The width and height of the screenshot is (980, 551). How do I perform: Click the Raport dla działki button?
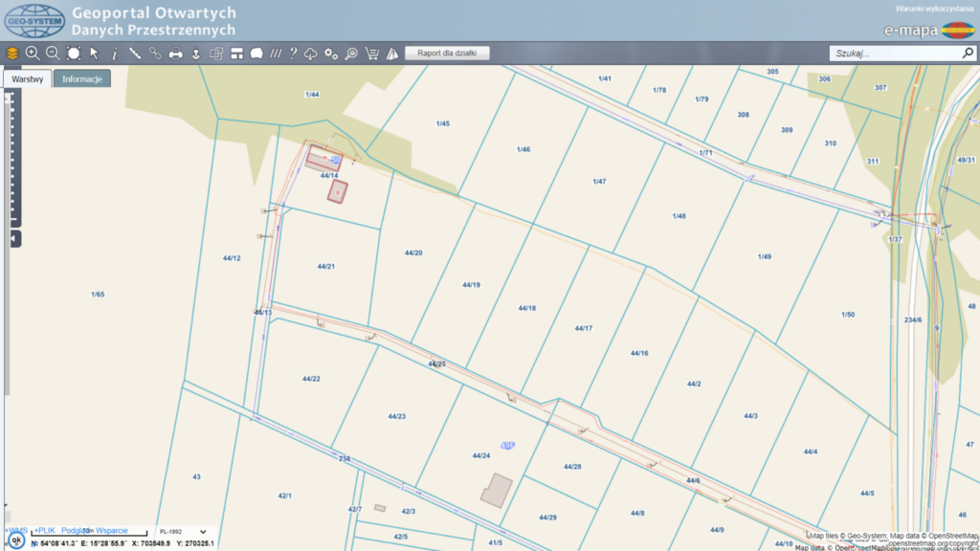click(x=447, y=54)
